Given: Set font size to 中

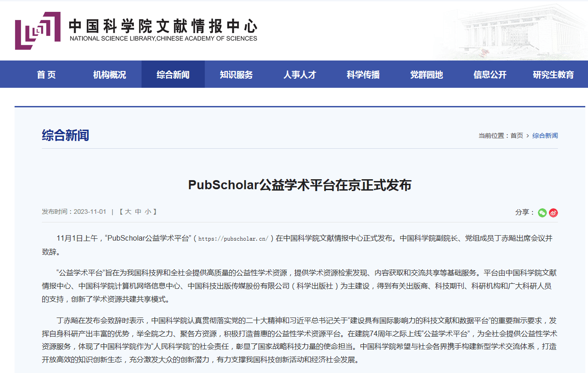Looking at the screenshot, I should coord(138,212).
